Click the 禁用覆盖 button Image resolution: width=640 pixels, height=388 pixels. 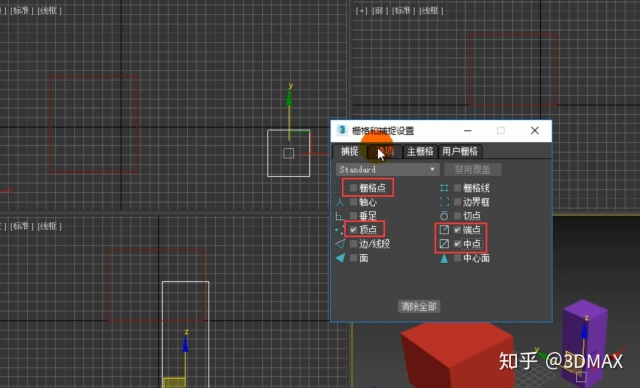473,169
